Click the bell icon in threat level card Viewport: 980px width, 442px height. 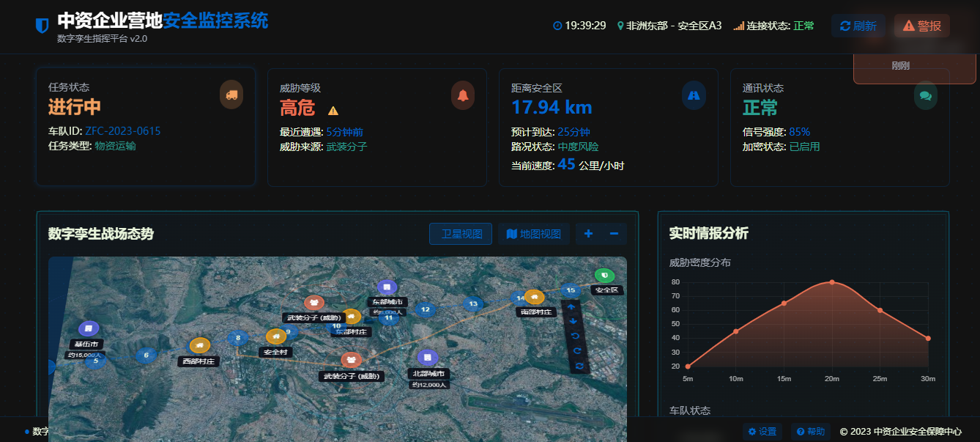(463, 95)
